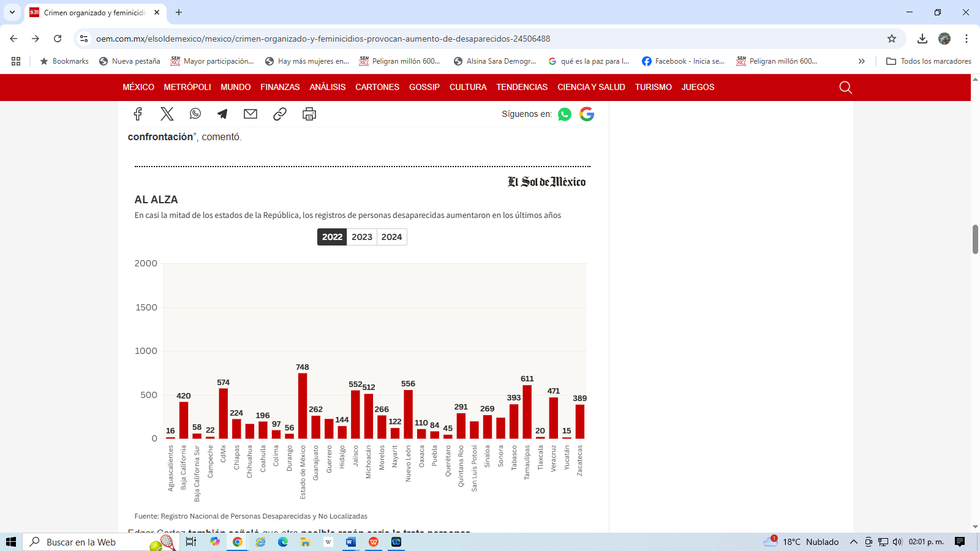Follow on WhatsApp green icon
The image size is (980, 551).
click(565, 114)
